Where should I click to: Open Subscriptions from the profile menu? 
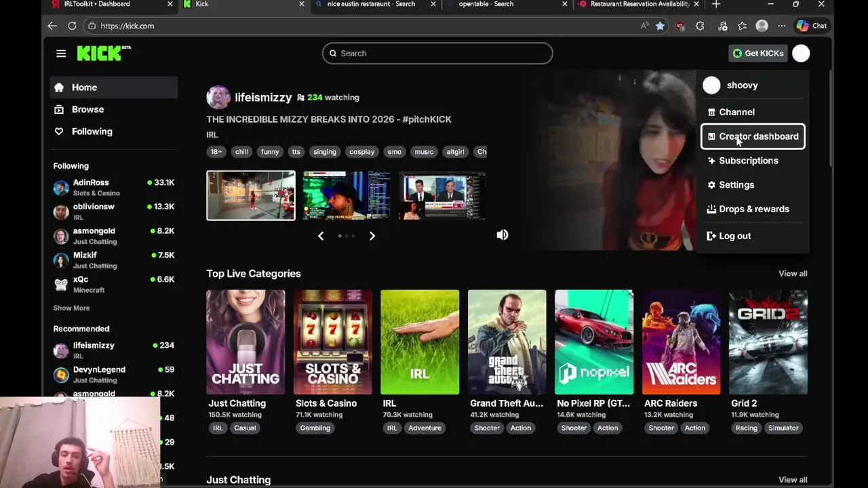click(x=753, y=161)
